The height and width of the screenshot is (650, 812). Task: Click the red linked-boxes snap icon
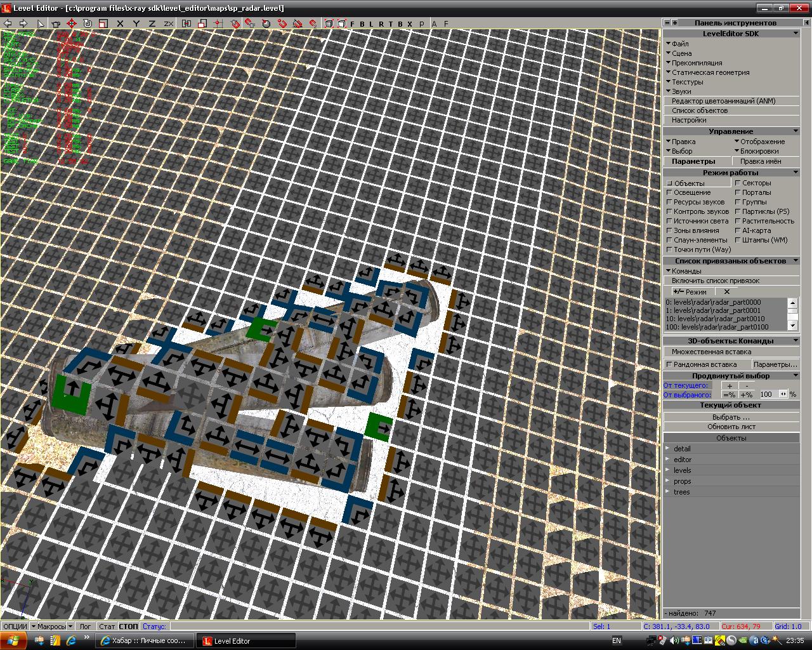250,23
